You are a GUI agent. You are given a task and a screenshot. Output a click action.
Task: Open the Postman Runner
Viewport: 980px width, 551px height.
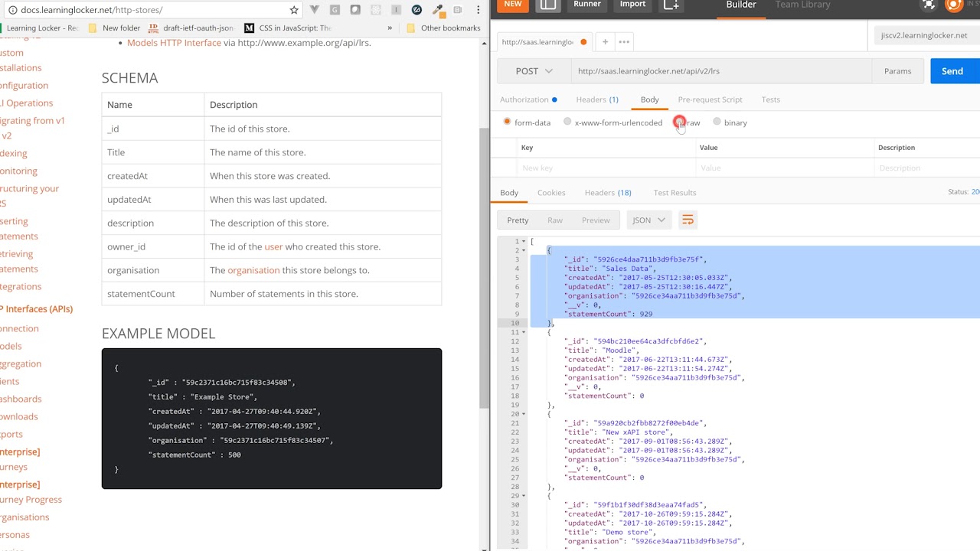587,5
